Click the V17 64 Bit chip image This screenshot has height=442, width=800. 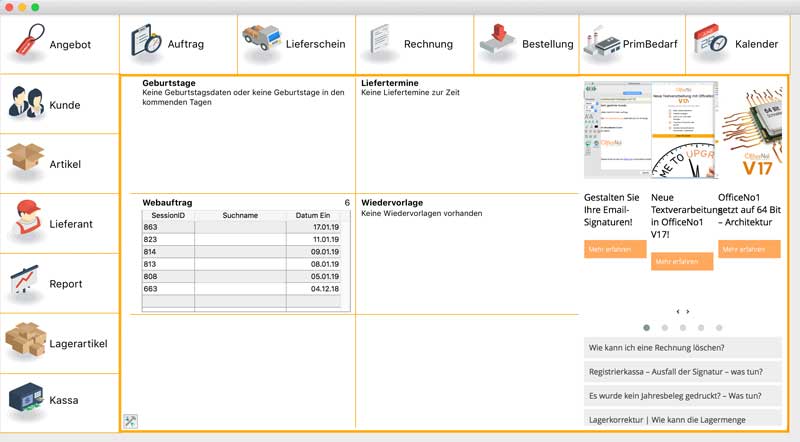tap(753, 130)
